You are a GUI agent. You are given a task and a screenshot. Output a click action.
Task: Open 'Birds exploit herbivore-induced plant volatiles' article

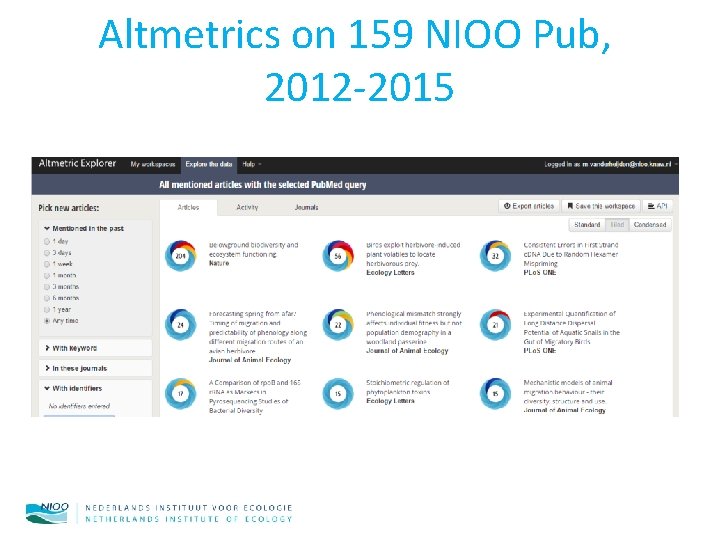click(413, 254)
